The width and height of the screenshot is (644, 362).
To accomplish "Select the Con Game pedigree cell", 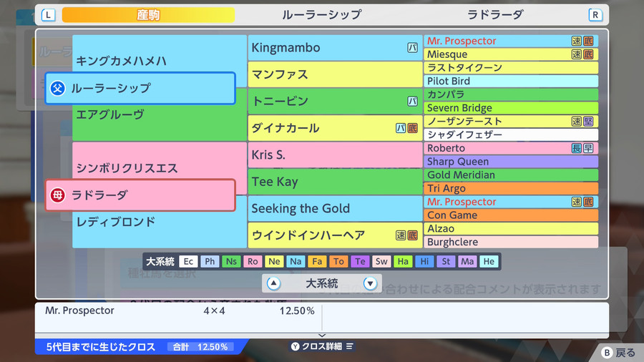I will point(511,215).
